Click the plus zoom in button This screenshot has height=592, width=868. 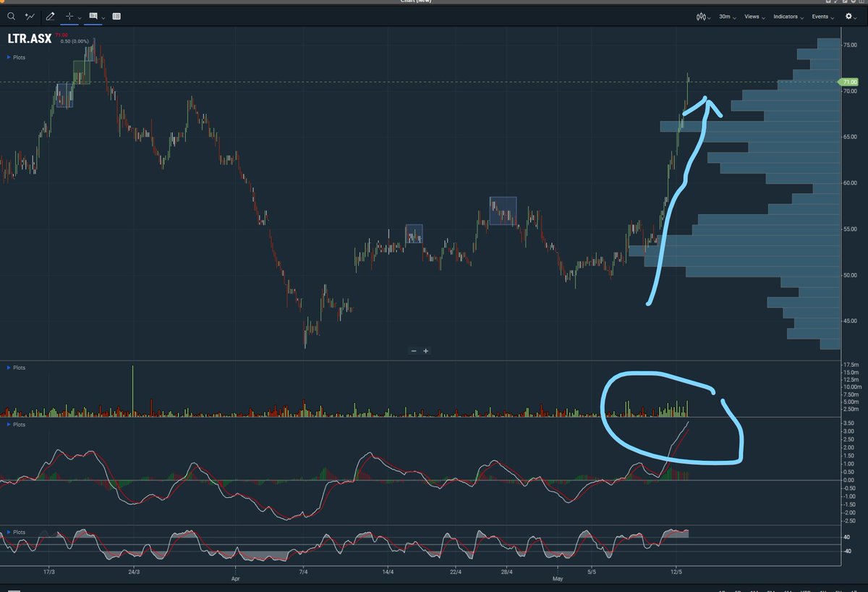pyautogui.click(x=426, y=351)
